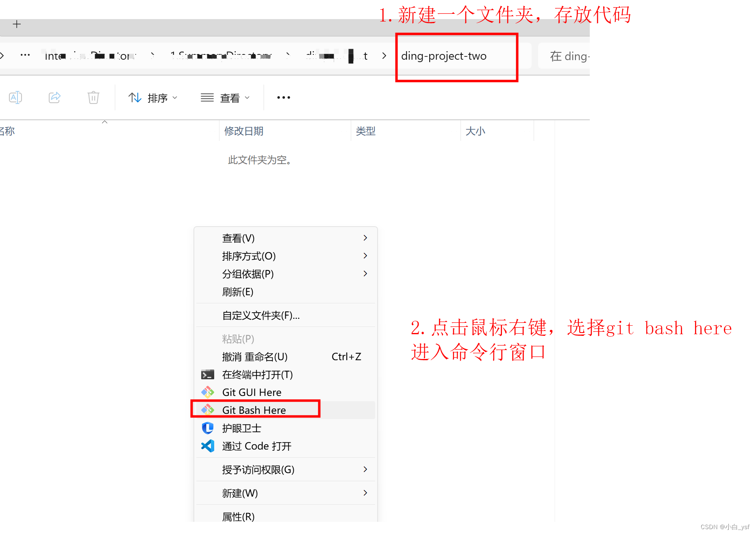756x534 pixels.
Task: Sort by 名称 column header
Action: tap(7, 131)
